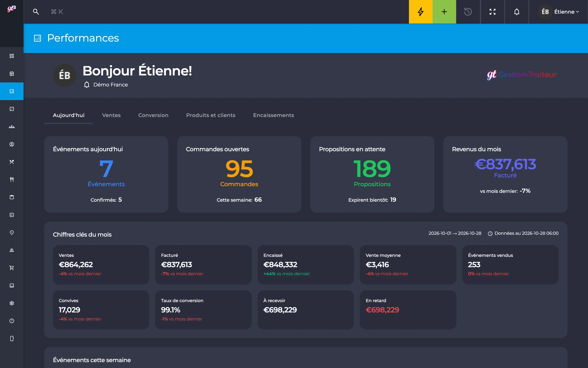Open the help question mark sidebar icon
588x368 pixels.
point(12,321)
